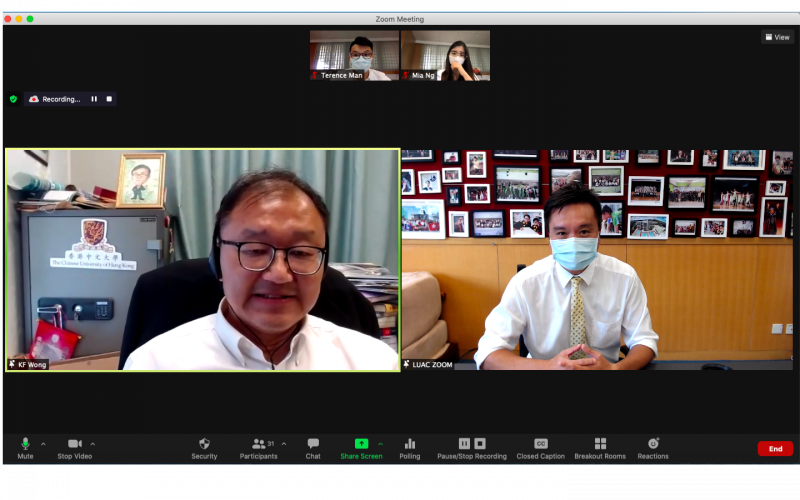Close the Zoom Meeting window
This screenshot has width=800, height=500.
8,19
